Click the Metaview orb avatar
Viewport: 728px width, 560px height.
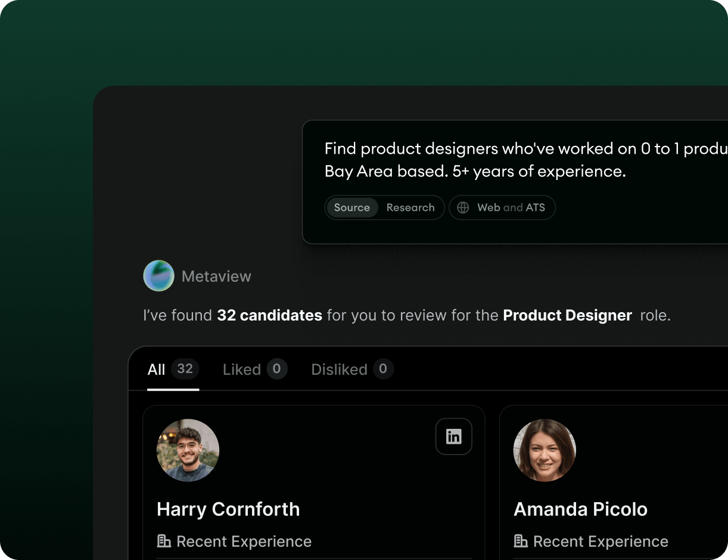158,276
